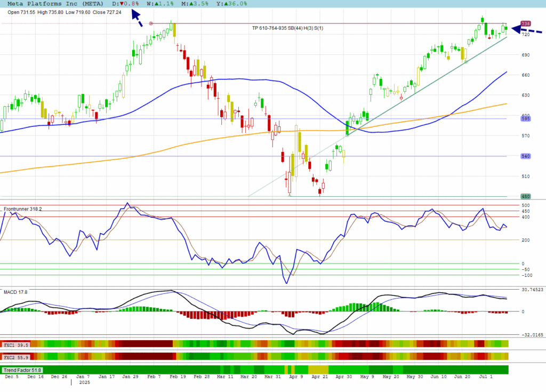Viewport: 546px width, 392px height.
Task: Click the Frontrunner -50 level label
Action: (525, 270)
